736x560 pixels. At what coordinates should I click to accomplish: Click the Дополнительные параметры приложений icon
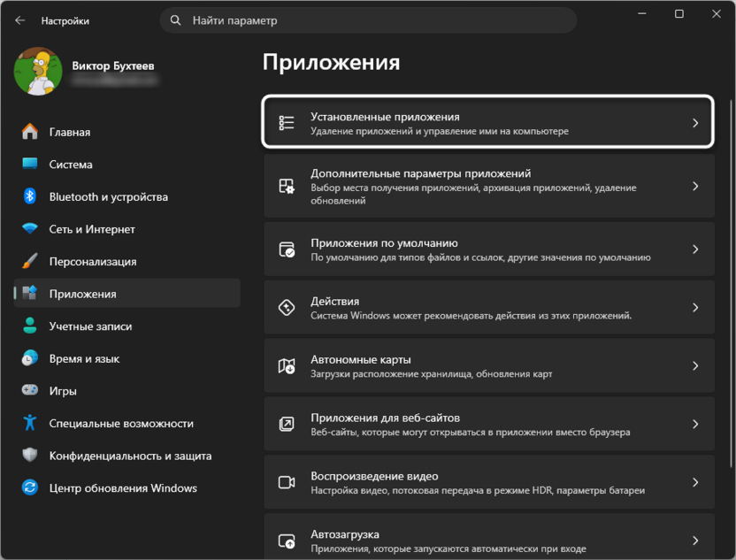pos(287,187)
